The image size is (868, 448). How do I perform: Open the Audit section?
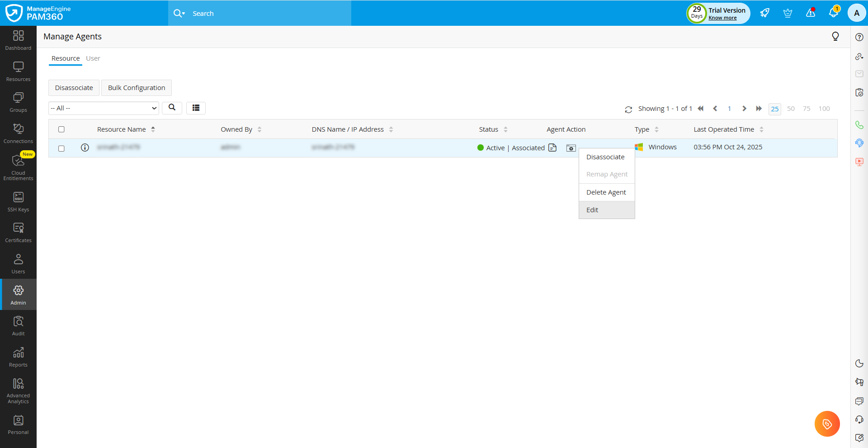(18, 326)
